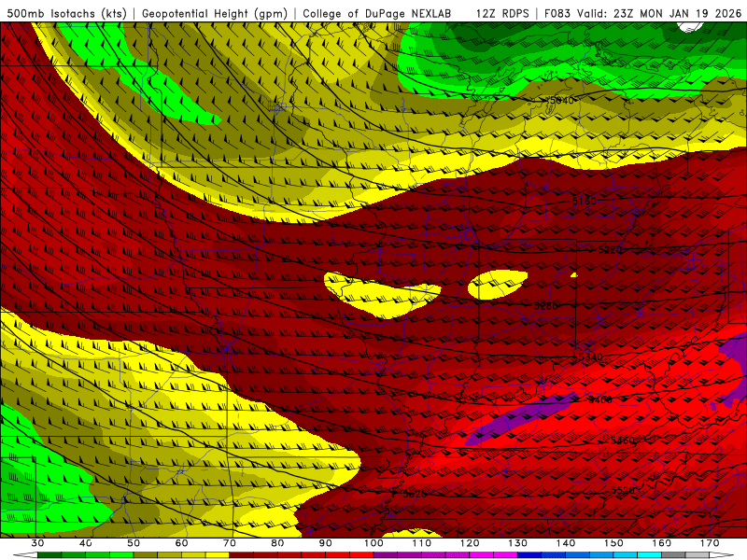Click the 90 value on the color scale
747x560 pixels.
tap(325, 543)
